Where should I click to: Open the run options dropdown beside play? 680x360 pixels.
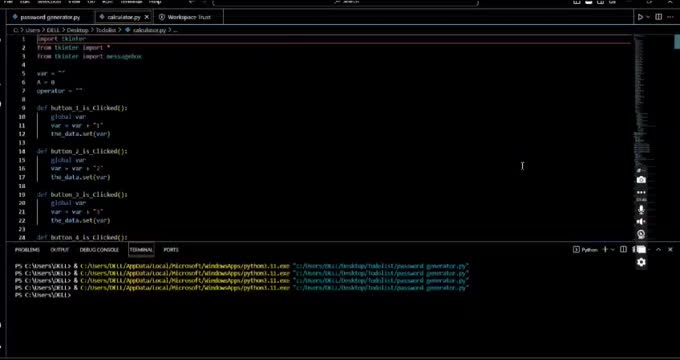point(648,17)
